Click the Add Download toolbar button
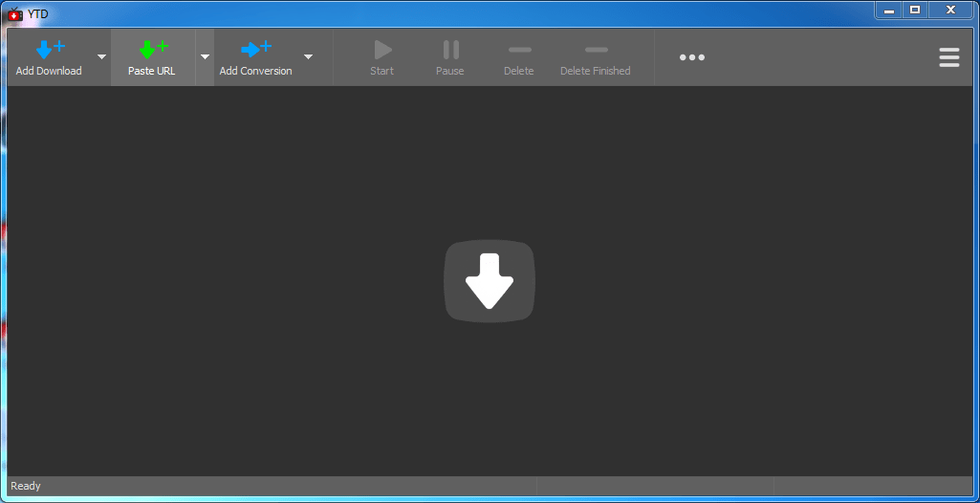 49,57
